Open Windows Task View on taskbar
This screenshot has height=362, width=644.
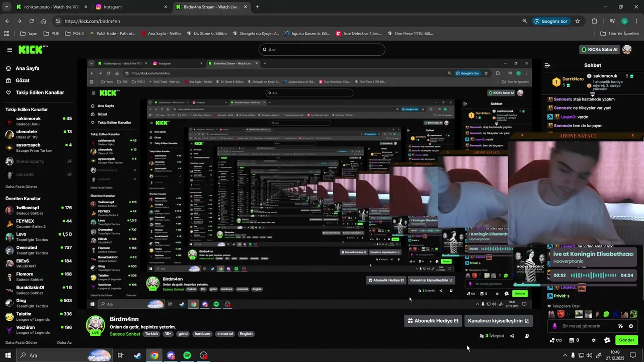tap(121, 355)
